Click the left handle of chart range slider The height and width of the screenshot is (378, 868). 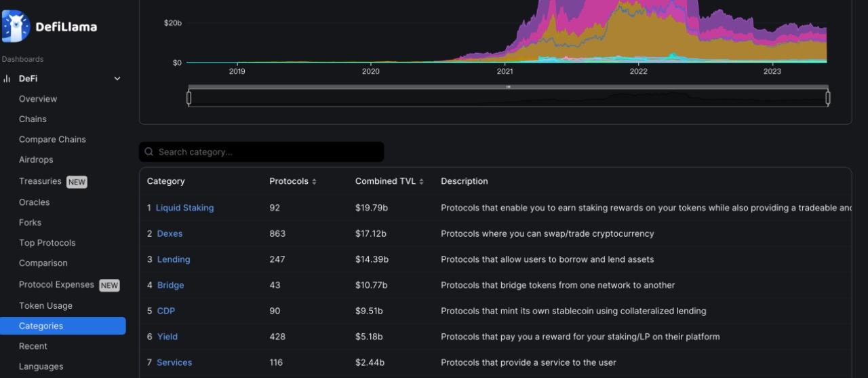pyautogui.click(x=189, y=98)
